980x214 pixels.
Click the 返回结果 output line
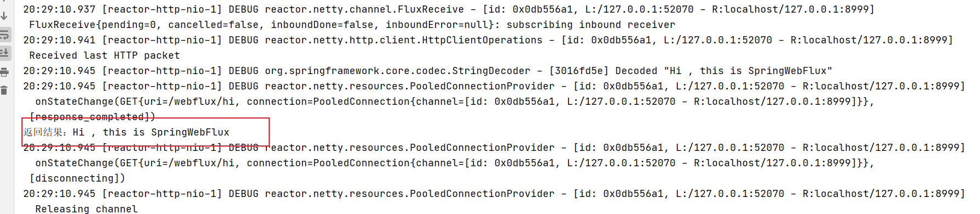point(126,132)
